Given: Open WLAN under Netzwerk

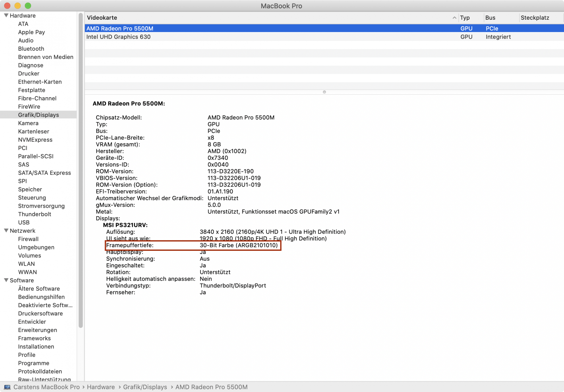Looking at the screenshot, I should 27,264.
